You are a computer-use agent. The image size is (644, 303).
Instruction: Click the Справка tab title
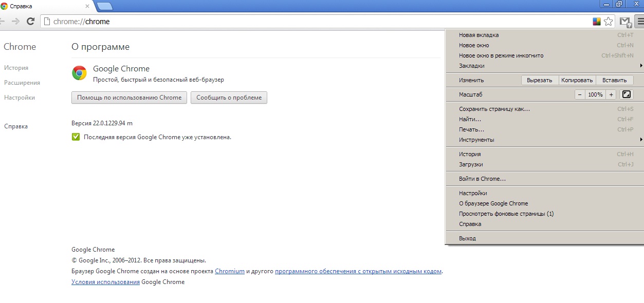coord(21,6)
